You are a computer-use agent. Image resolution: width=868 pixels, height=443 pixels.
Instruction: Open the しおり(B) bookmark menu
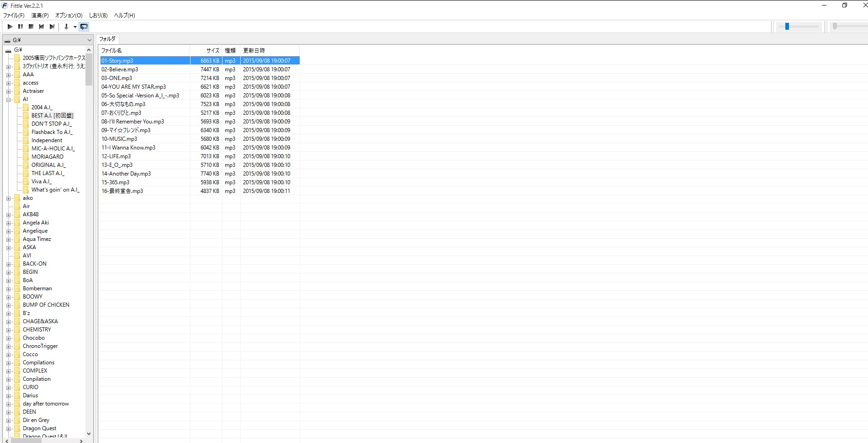coord(98,15)
